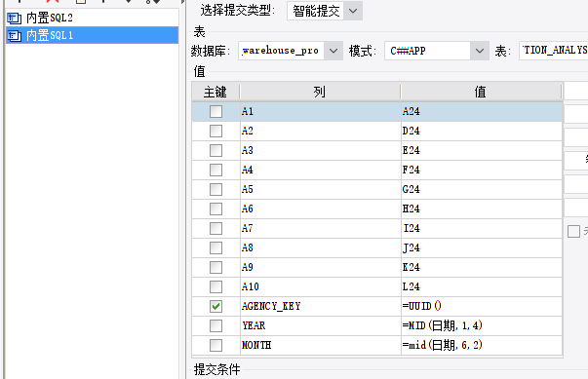This screenshot has height=379, width=588.
Task: Toggle primary key checkbox for A9
Action: tap(216, 267)
